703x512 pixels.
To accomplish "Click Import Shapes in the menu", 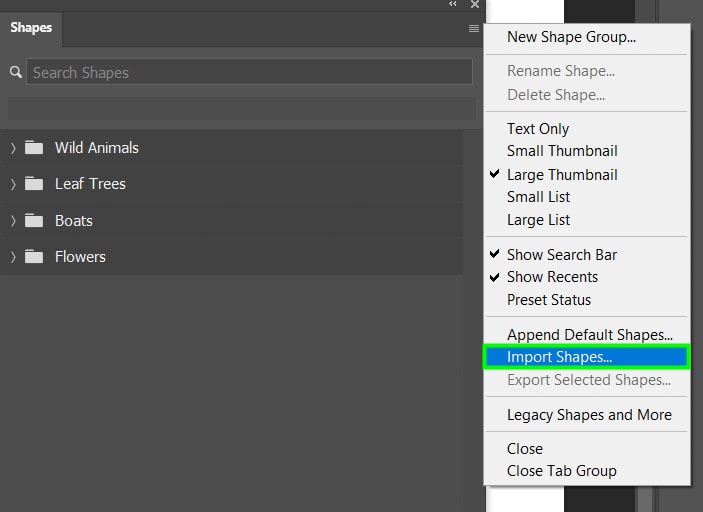I will click(587, 357).
